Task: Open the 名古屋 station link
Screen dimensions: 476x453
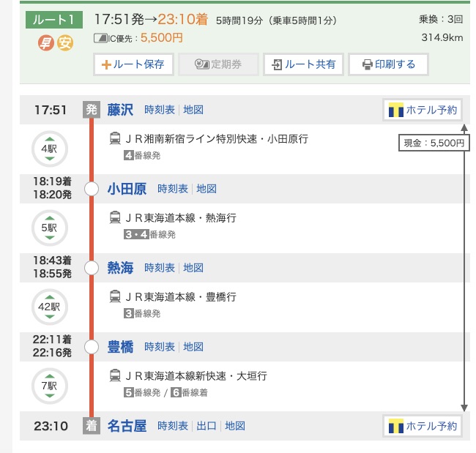Action: 127,426
